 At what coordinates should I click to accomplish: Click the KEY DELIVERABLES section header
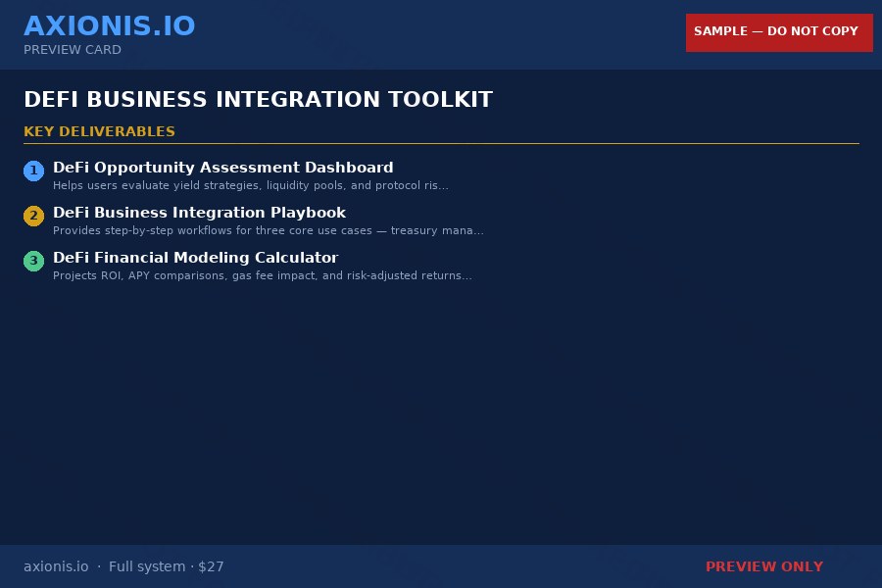99,131
